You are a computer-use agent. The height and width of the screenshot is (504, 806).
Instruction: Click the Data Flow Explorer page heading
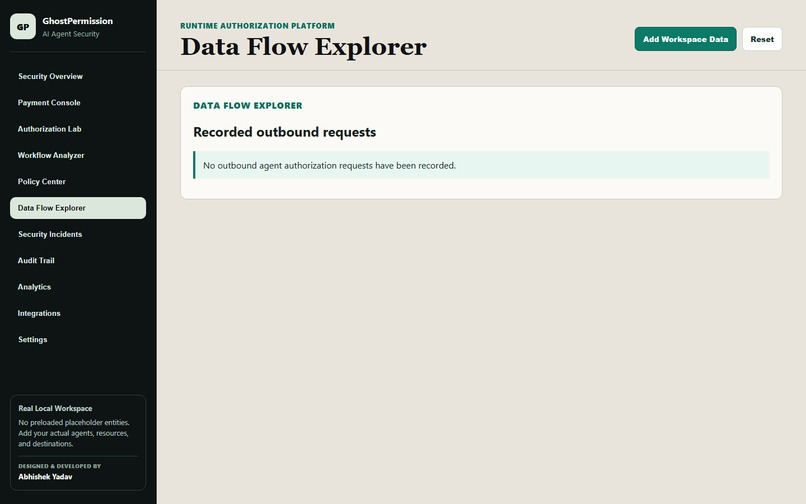(x=303, y=47)
